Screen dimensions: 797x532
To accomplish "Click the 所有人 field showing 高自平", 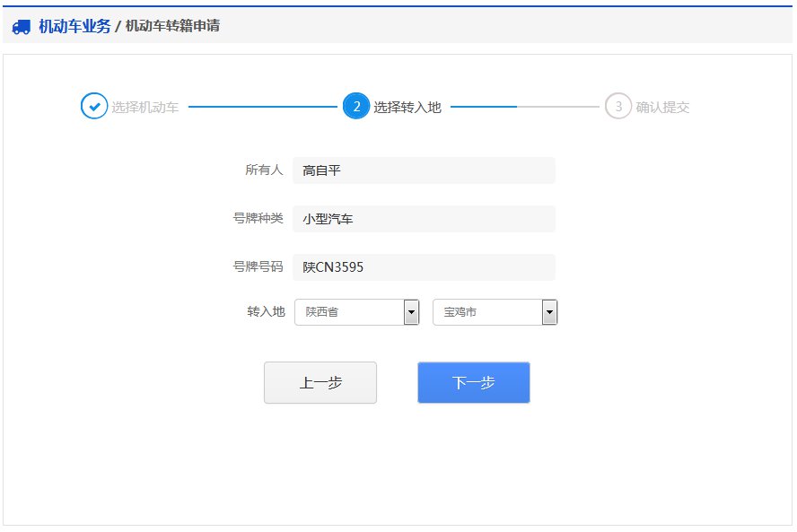I will point(424,170).
